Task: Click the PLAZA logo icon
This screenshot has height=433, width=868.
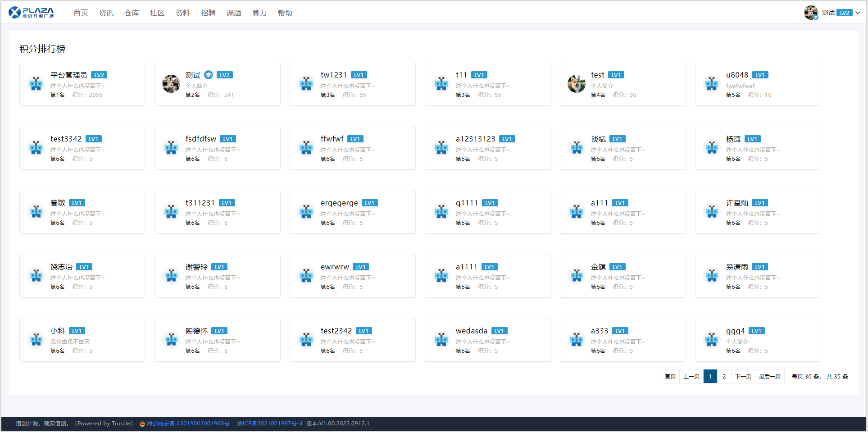Action: 15,13
